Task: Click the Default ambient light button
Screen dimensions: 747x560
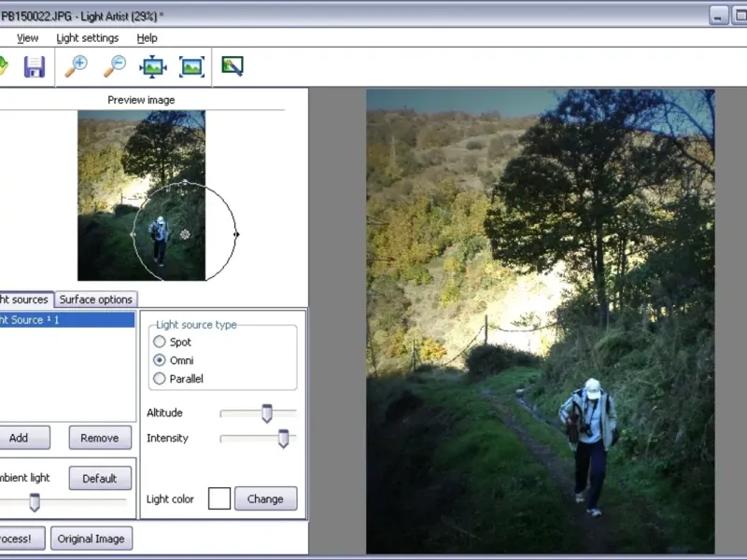Action: [100, 478]
